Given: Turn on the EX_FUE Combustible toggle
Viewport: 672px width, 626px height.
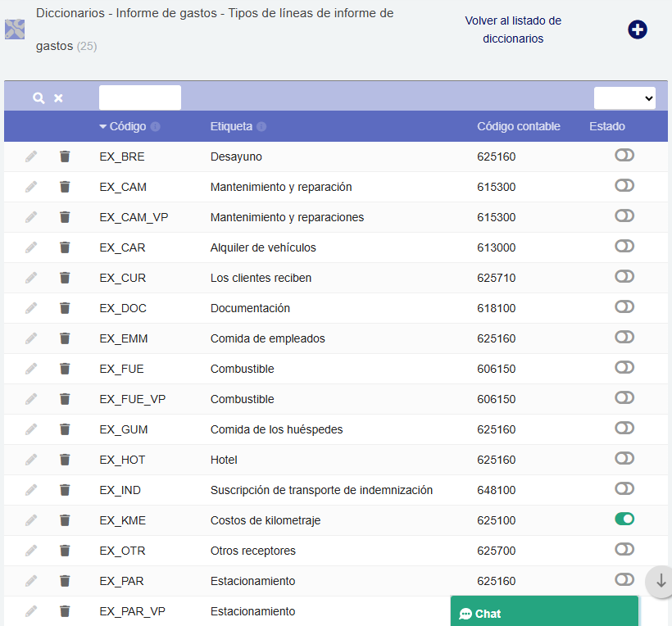Looking at the screenshot, I should pos(624,368).
